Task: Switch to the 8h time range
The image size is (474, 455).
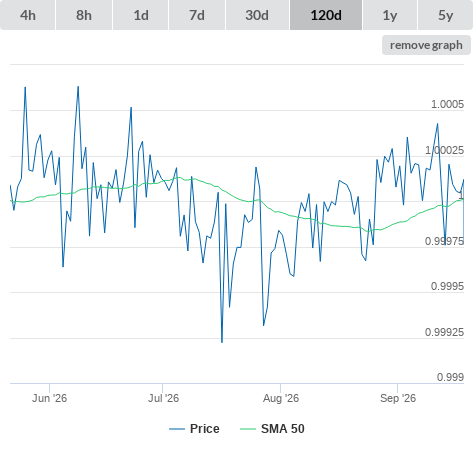Action: tap(84, 15)
